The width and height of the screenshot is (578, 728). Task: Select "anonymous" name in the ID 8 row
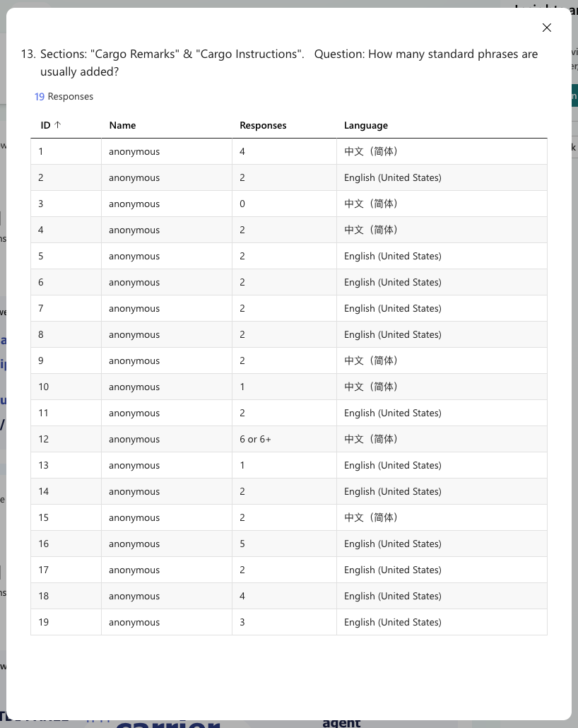pos(134,335)
